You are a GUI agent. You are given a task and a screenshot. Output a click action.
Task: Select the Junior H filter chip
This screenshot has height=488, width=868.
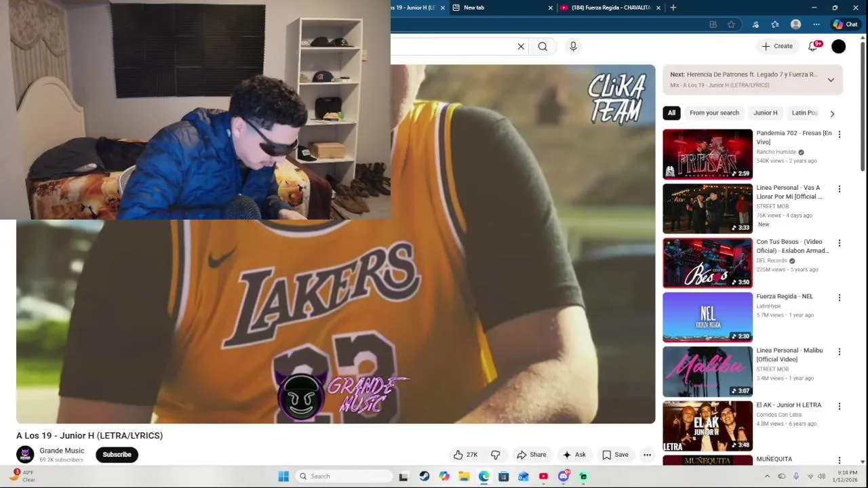[766, 113]
